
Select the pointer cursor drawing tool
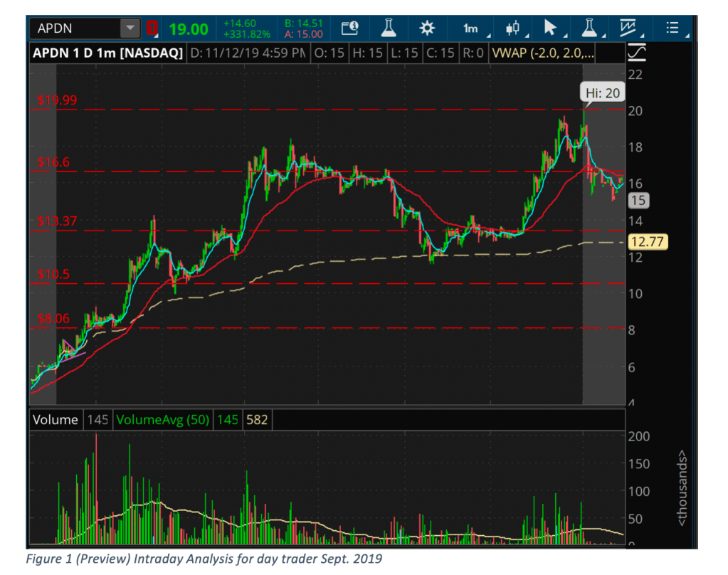(552, 28)
